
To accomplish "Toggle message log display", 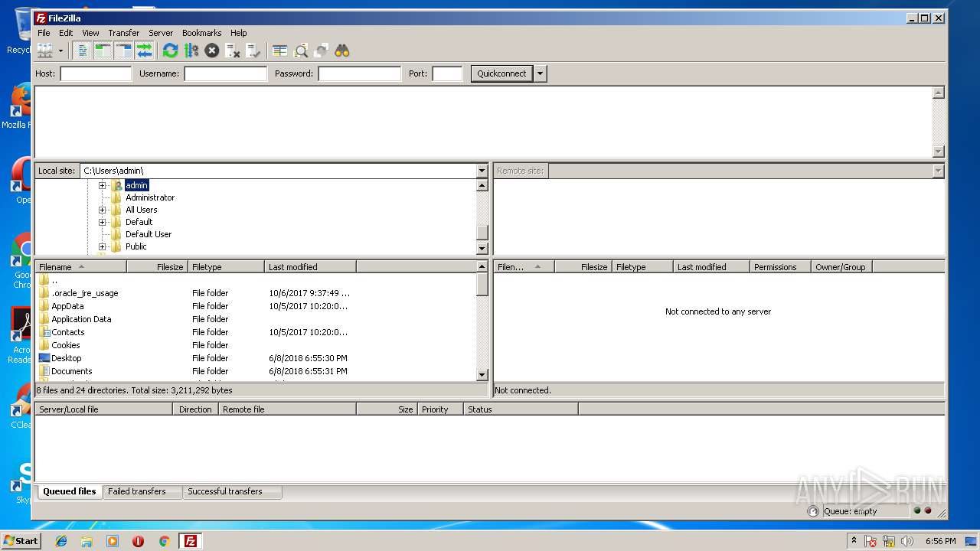I will (82, 51).
